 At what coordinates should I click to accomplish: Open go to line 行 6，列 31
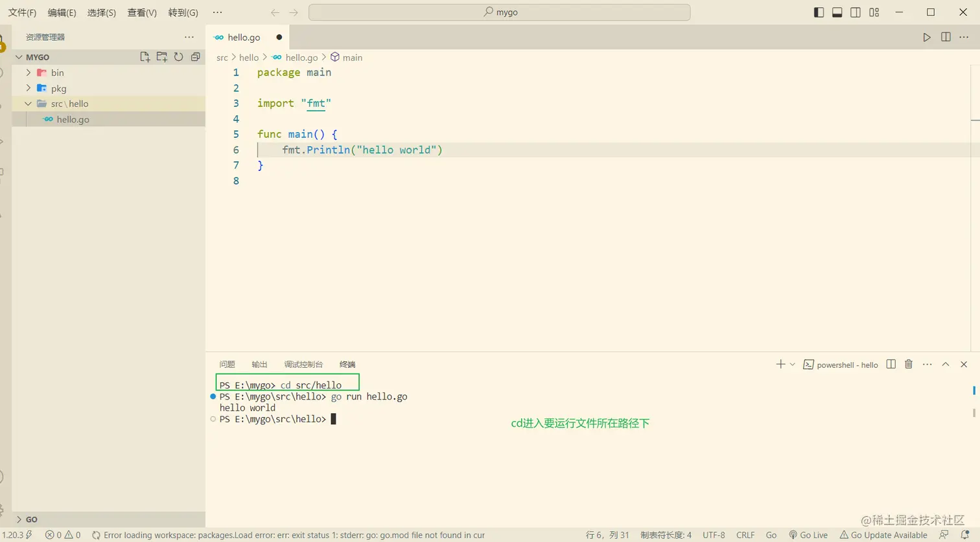click(607, 535)
